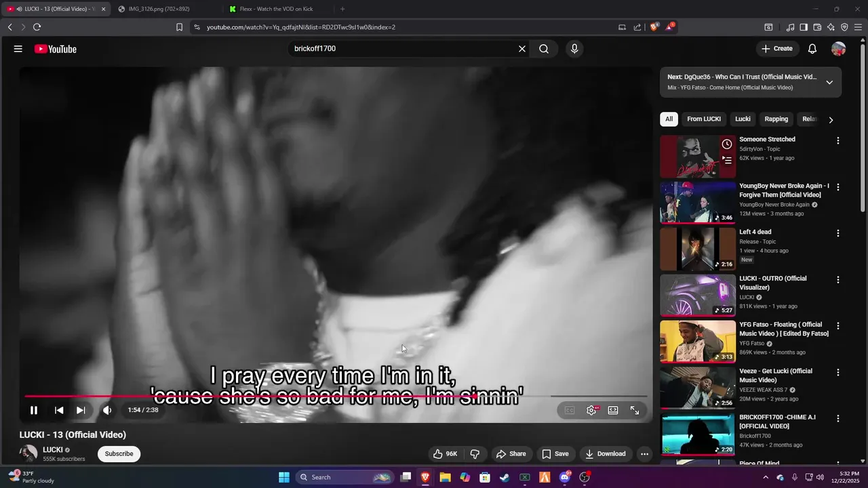Screen dimensions: 868x488
Task: Share the LUCKI - 13 video
Action: (511, 454)
